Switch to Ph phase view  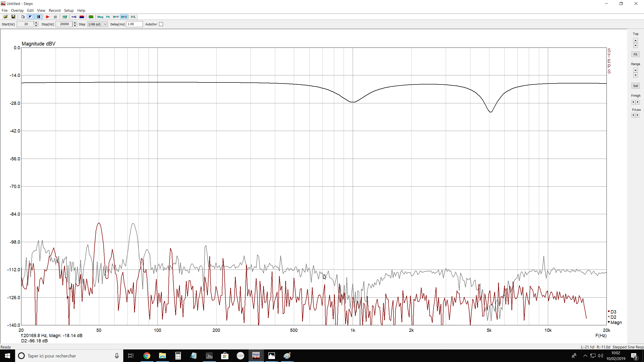(x=108, y=17)
